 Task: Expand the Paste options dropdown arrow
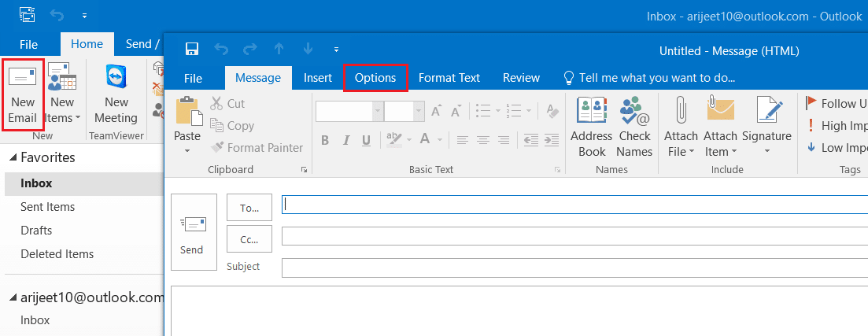(187, 150)
